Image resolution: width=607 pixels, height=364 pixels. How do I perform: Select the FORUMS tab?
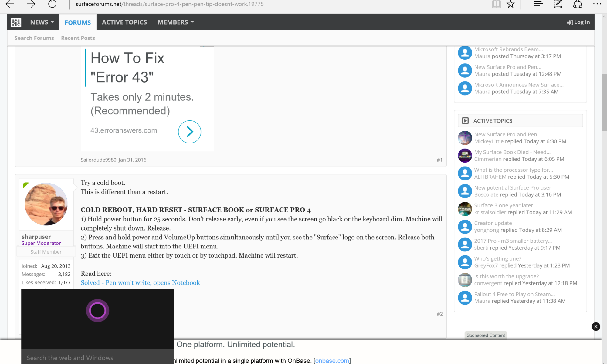78,22
